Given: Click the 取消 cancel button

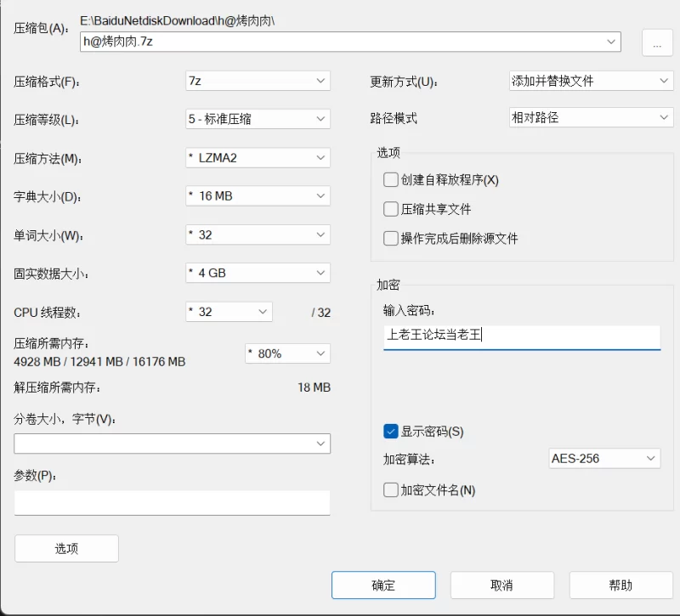Looking at the screenshot, I should point(502,585).
